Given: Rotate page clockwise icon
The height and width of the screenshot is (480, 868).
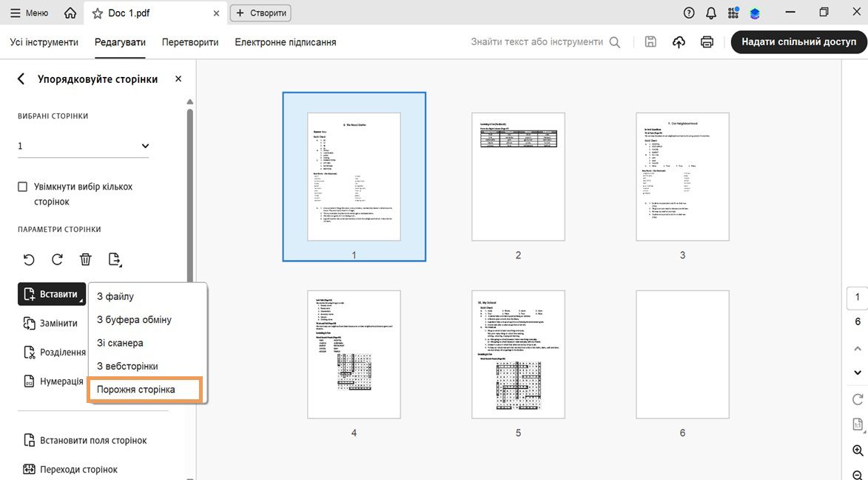Looking at the screenshot, I should click(x=57, y=259).
